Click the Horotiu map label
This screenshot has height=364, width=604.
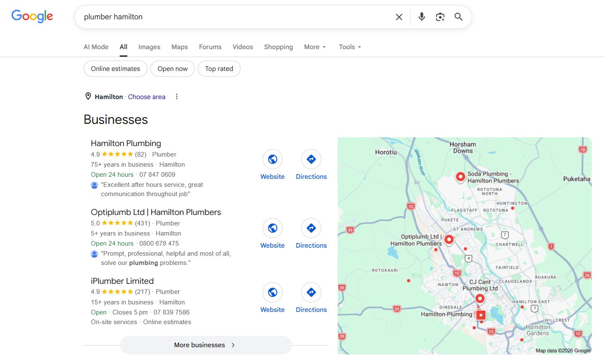click(386, 152)
